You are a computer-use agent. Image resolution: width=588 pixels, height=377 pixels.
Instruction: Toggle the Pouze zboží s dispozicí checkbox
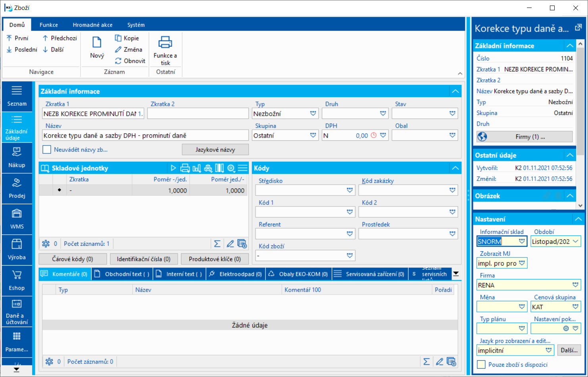click(481, 365)
